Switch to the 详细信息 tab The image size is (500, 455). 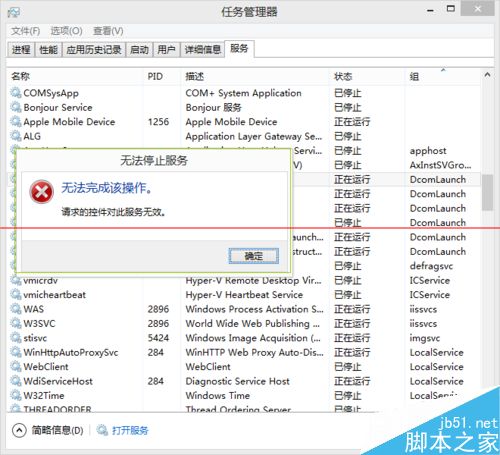pos(203,50)
